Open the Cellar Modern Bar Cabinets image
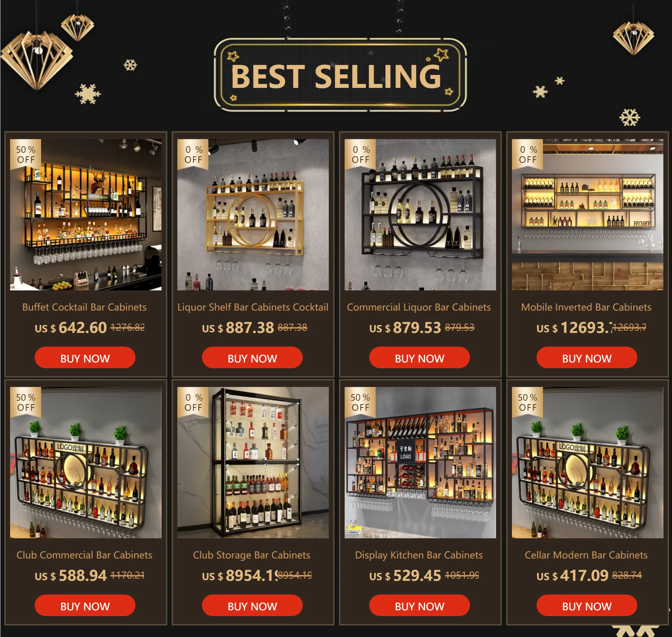672x637 pixels. click(588, 463)
